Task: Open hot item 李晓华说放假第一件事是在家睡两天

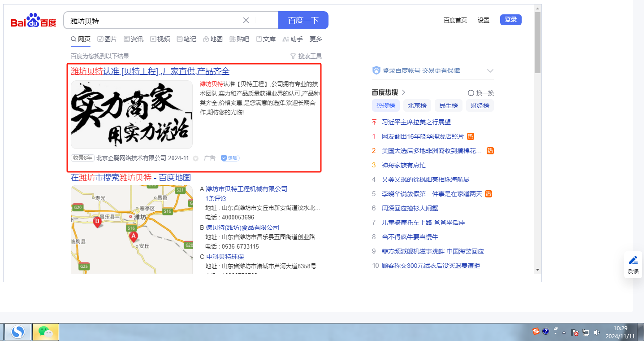Action: coord(432,194)
